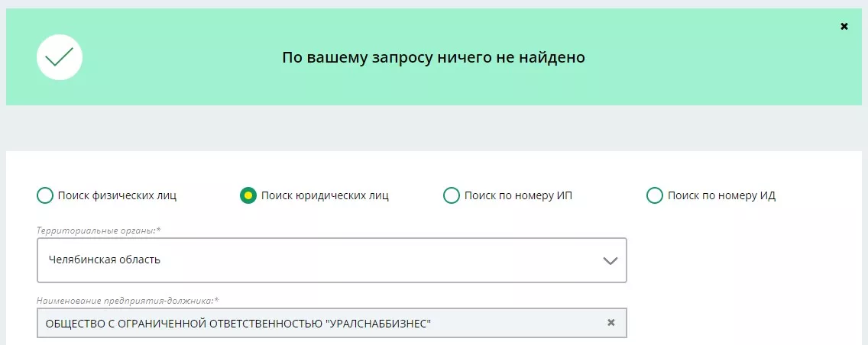The width and height of the screenshot is (868, 345).
Task: Choose the Поиск по номеру ИП radio option
Action: tap(452, 195)
